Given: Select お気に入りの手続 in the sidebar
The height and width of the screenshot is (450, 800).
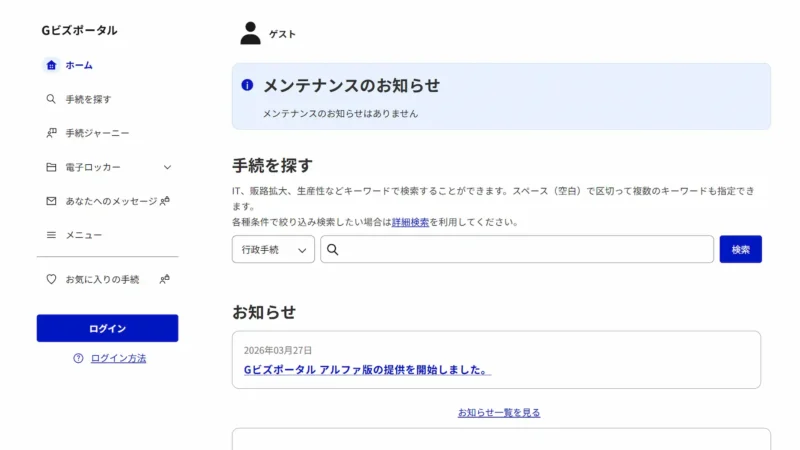Looking at the screenshot, I should tap(102, 280).
